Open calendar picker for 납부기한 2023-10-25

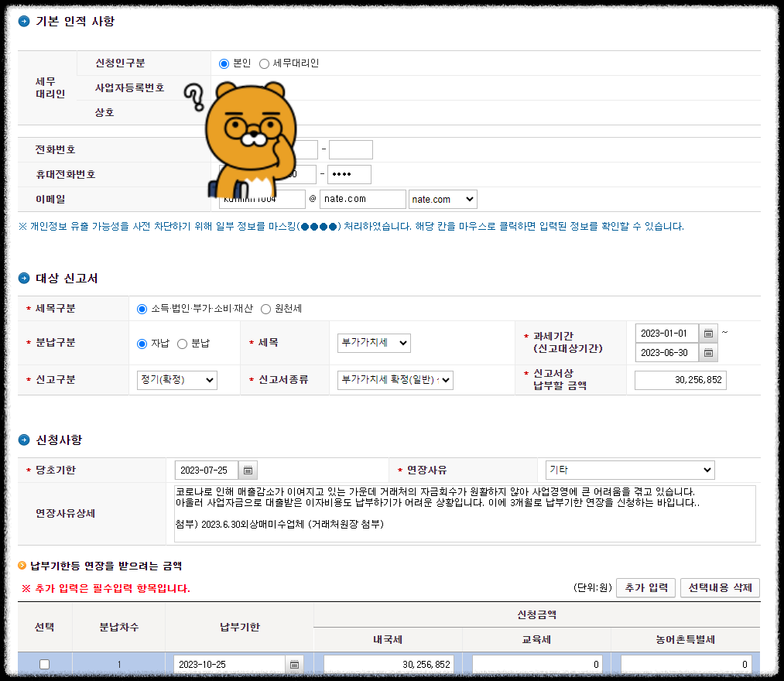[295, 663]
